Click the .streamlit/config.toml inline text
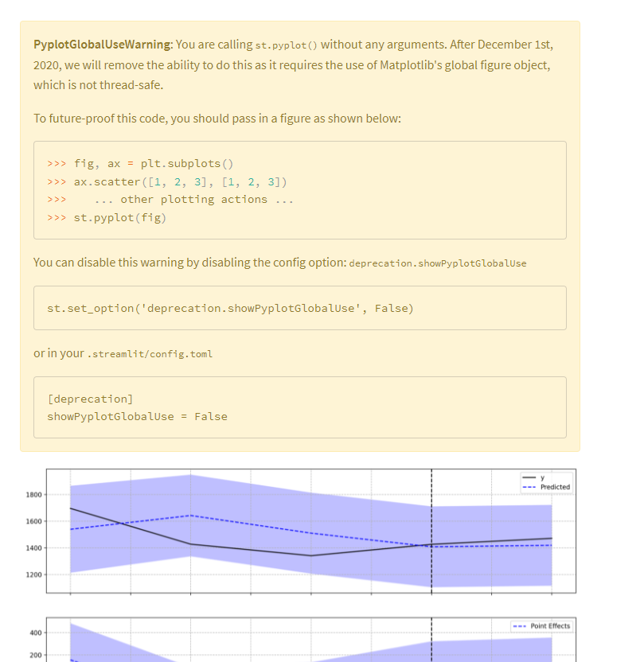Screen dimensions: 644x662 click(150, 354)
